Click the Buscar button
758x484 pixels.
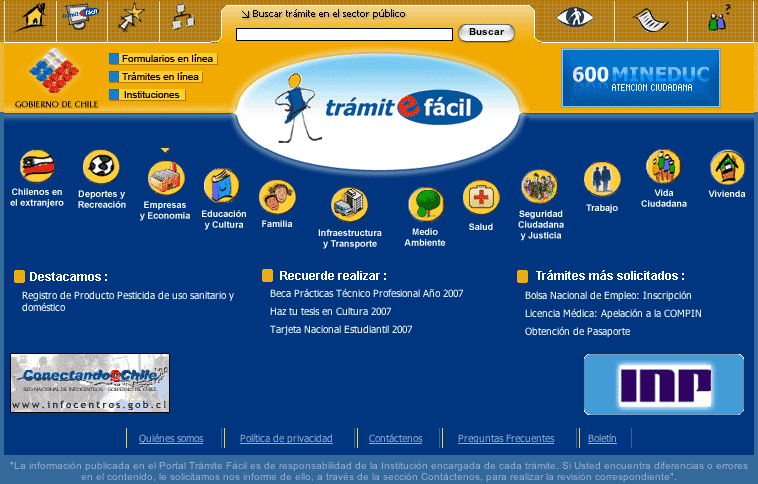(486, 32)
